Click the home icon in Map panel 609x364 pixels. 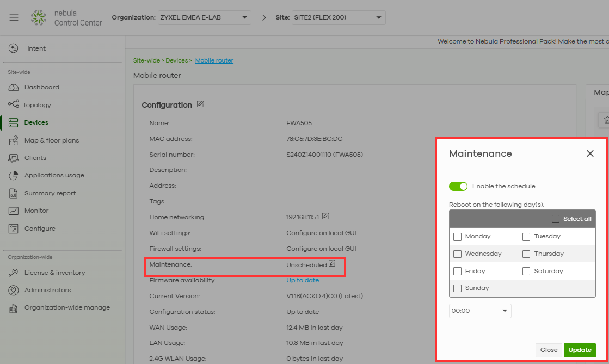tap(606, 120)
